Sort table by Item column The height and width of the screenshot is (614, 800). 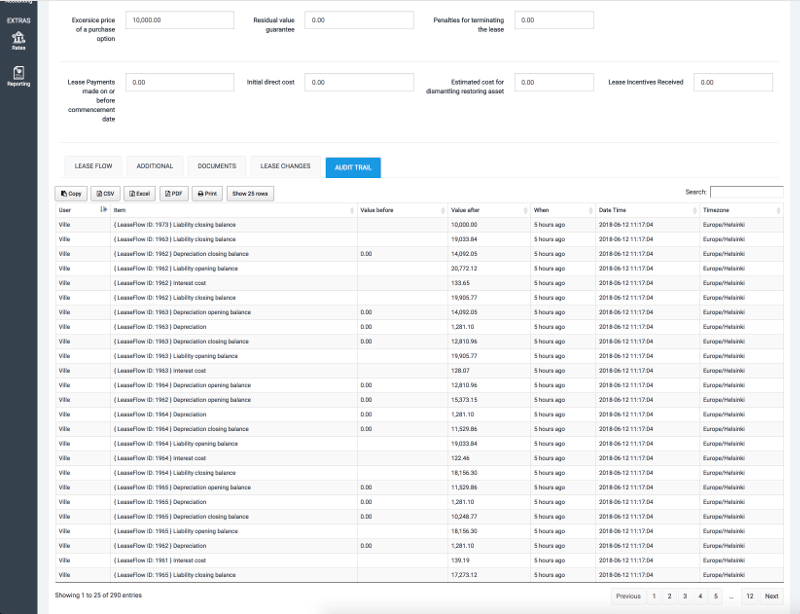click(x=234, y=210)
